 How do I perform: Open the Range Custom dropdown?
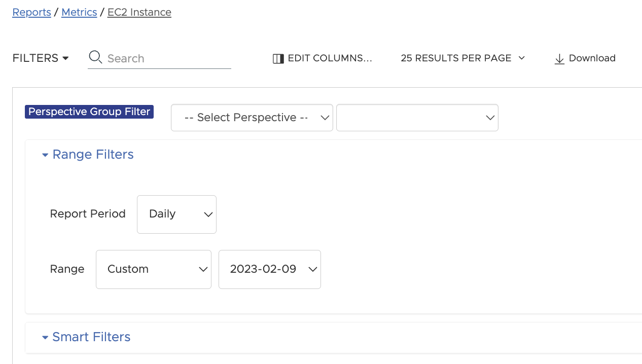tap(153, 269)
